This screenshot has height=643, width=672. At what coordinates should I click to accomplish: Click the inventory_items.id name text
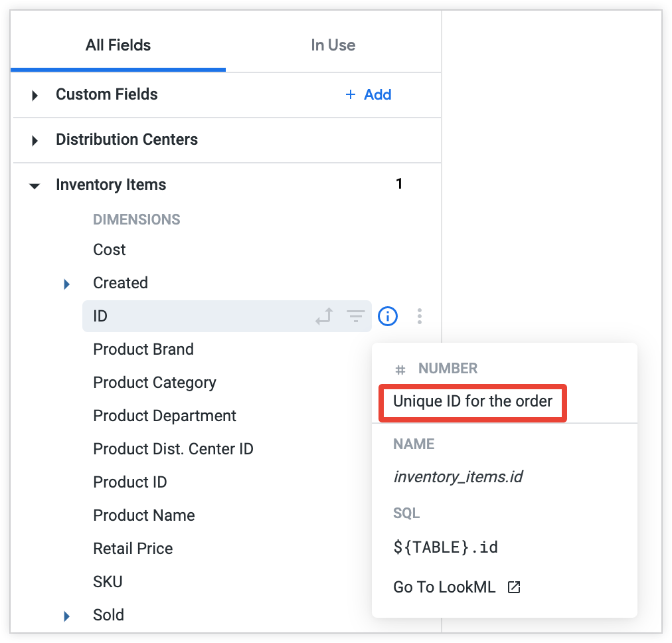(458, 477)
